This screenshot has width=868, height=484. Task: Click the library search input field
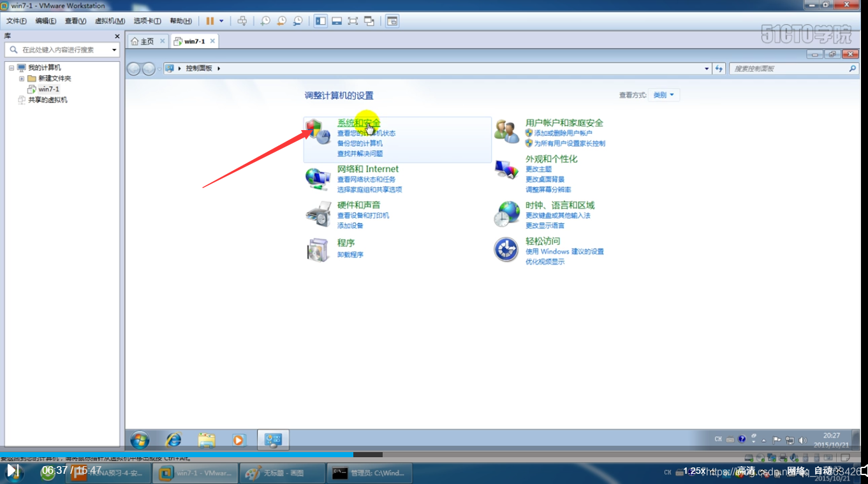pyautogui.click(x=61, y=50)
